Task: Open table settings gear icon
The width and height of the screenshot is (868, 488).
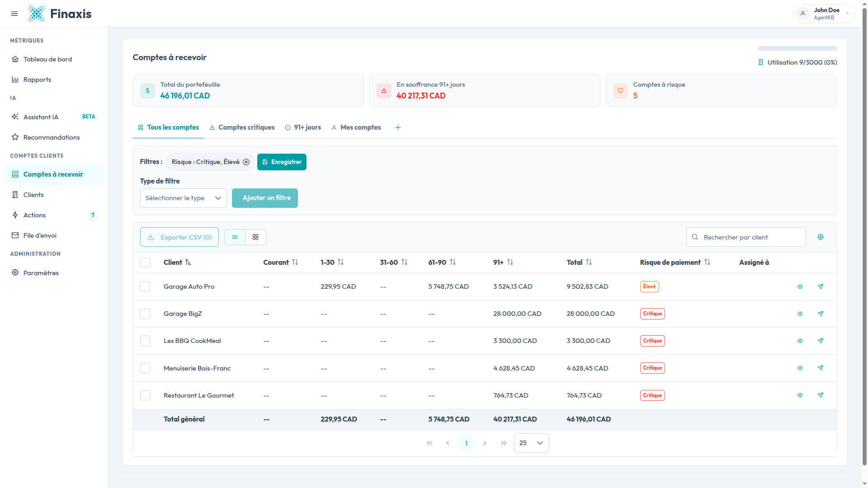Action: point(821,237)
